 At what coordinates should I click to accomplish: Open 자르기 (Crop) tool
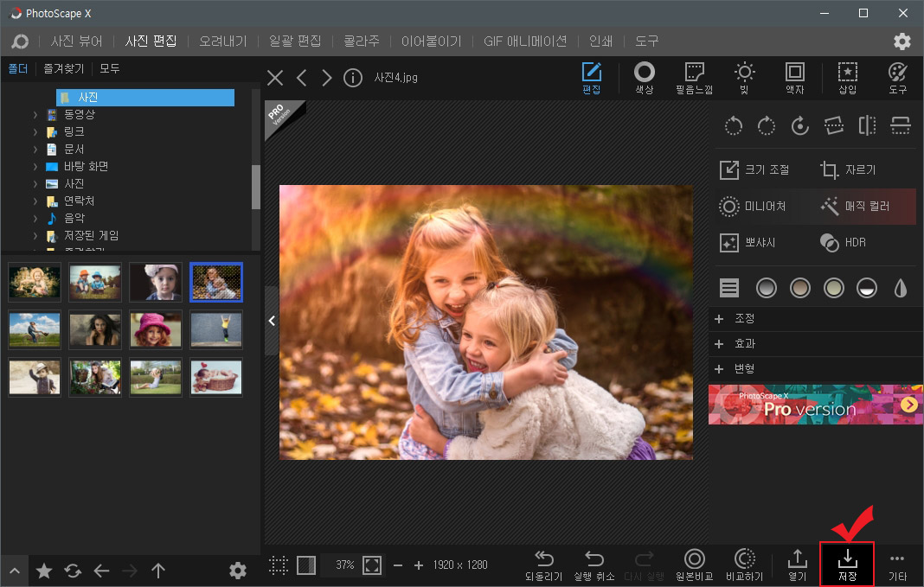pyautogui.click(x=849, y=170)
